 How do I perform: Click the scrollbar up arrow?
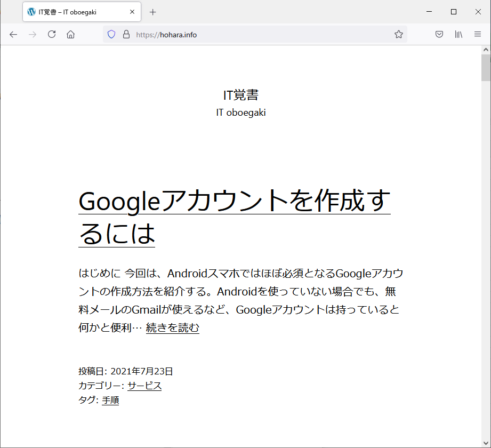[486, 50]
